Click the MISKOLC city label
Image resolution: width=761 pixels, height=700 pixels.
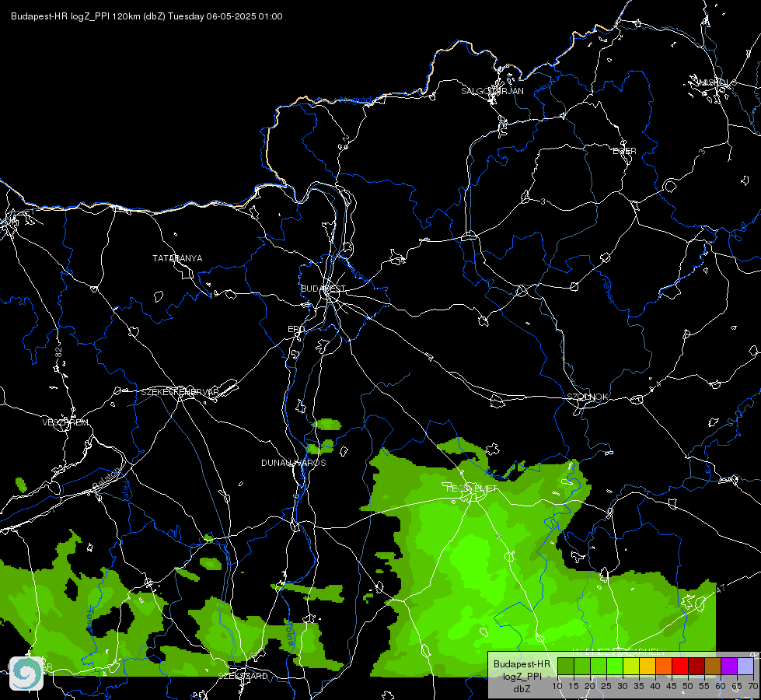coord(716,82)
